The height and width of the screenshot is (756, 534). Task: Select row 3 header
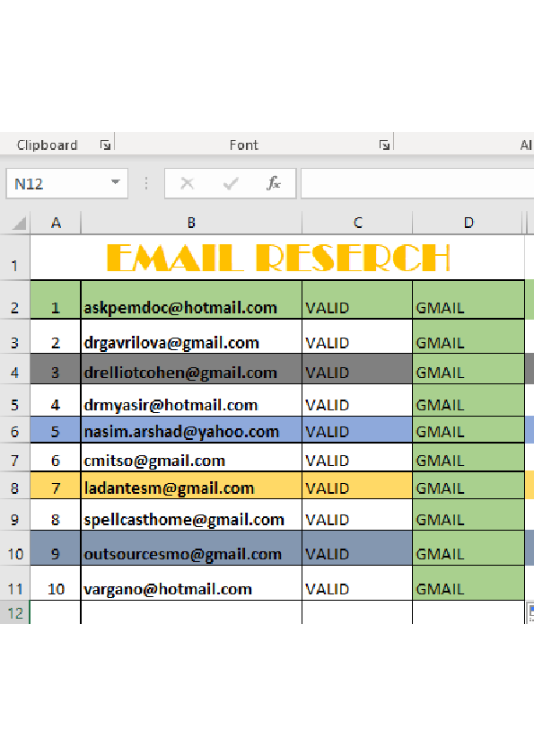coord(15,337)
